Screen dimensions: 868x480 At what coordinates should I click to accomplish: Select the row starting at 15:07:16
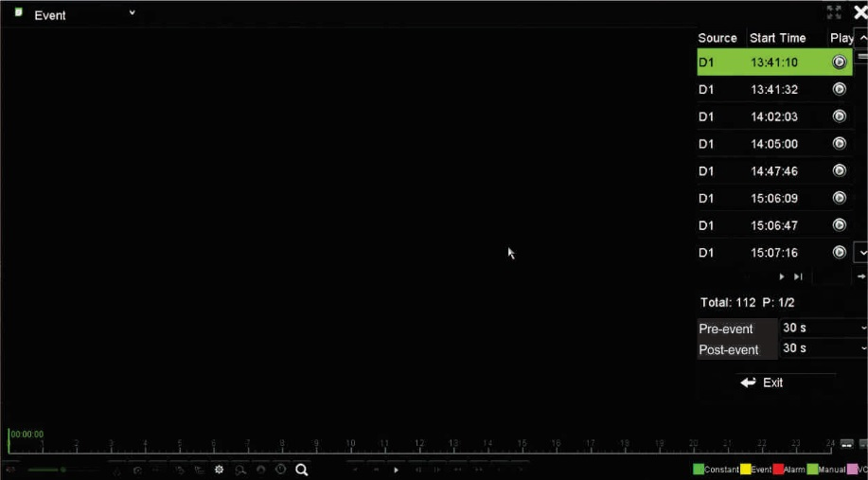tap(774, 252)
